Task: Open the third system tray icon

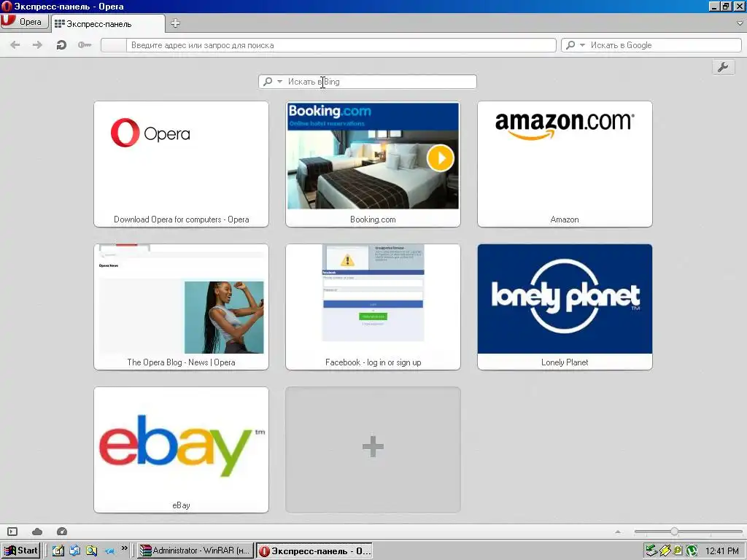Action: 678,551
